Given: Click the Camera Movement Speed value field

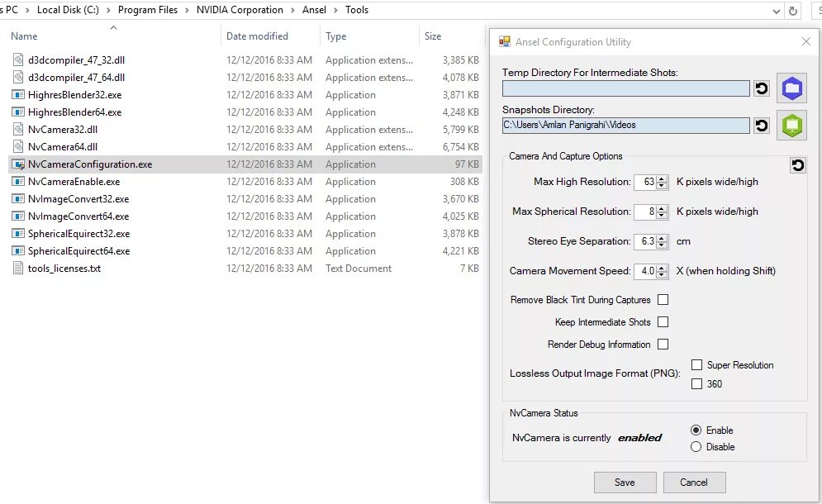Looking at the screenshot, I should coord(645,271).
